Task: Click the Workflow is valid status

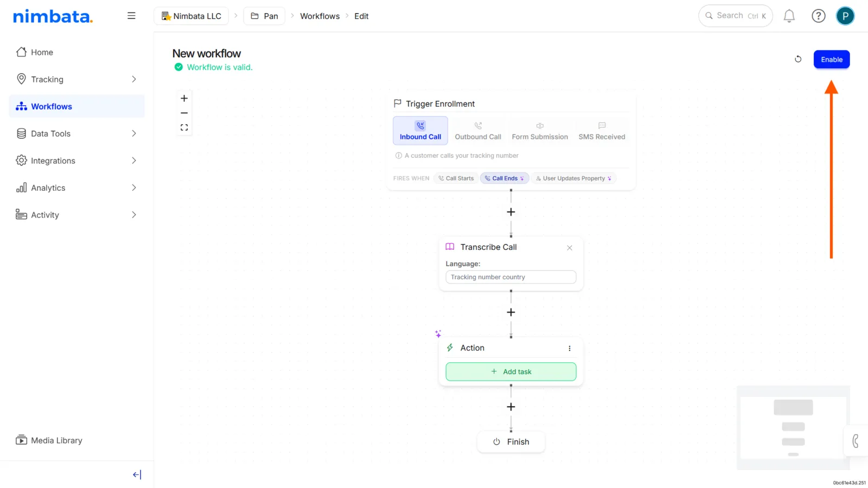Action: 213,67
